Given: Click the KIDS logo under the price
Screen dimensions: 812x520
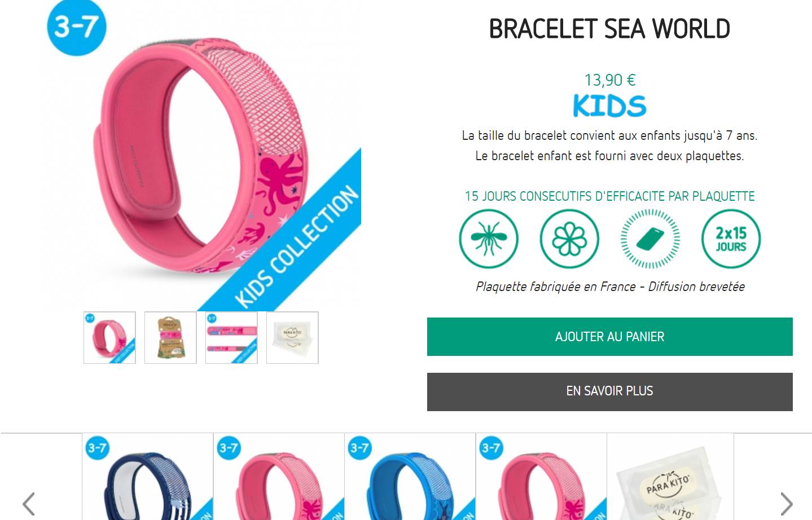Looking at the screenshot, I should 609,106.
